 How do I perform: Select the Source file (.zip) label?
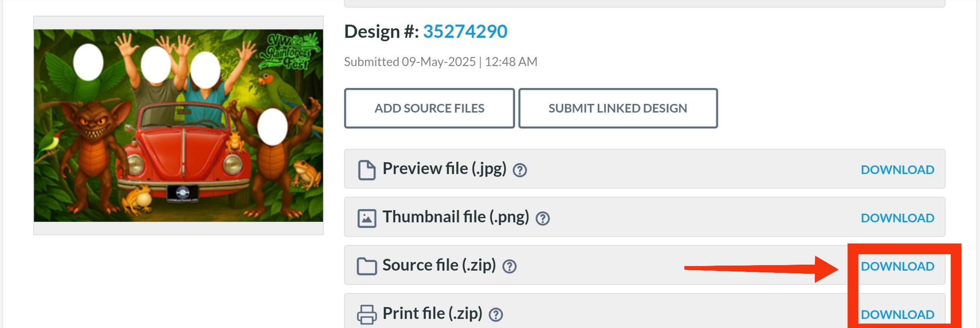(438, 265)
